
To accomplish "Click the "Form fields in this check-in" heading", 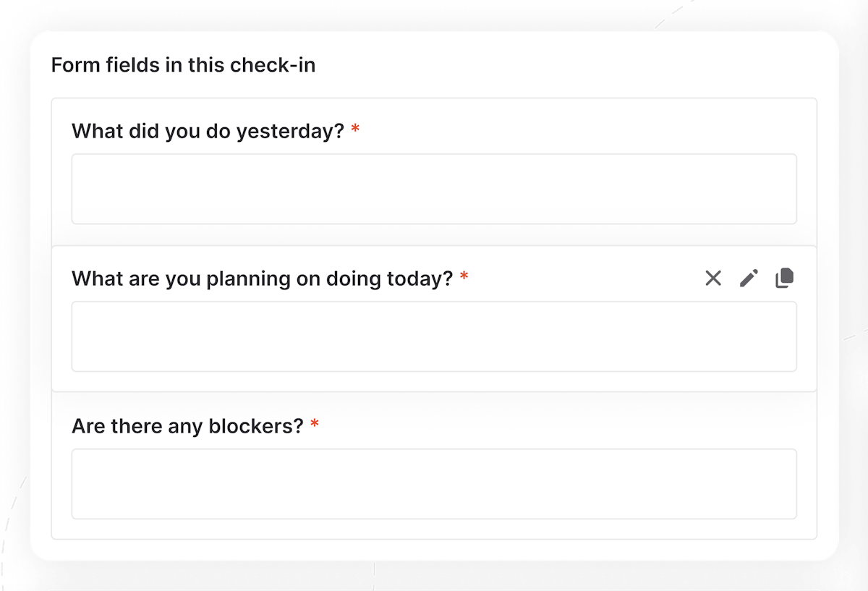I will tap(183, 65).
